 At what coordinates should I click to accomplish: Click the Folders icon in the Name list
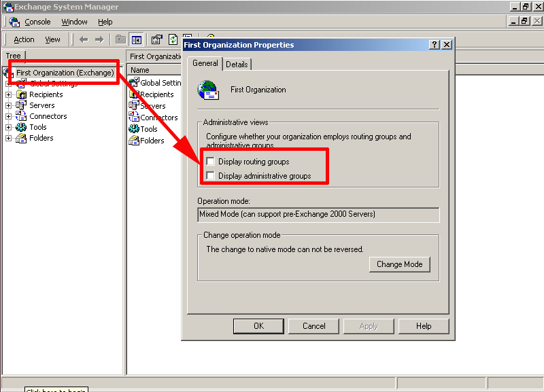click(134, 141)
